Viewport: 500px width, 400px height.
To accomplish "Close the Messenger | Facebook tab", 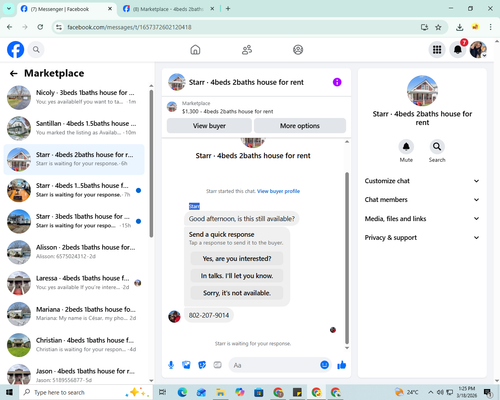I will [x=110, y=9].
